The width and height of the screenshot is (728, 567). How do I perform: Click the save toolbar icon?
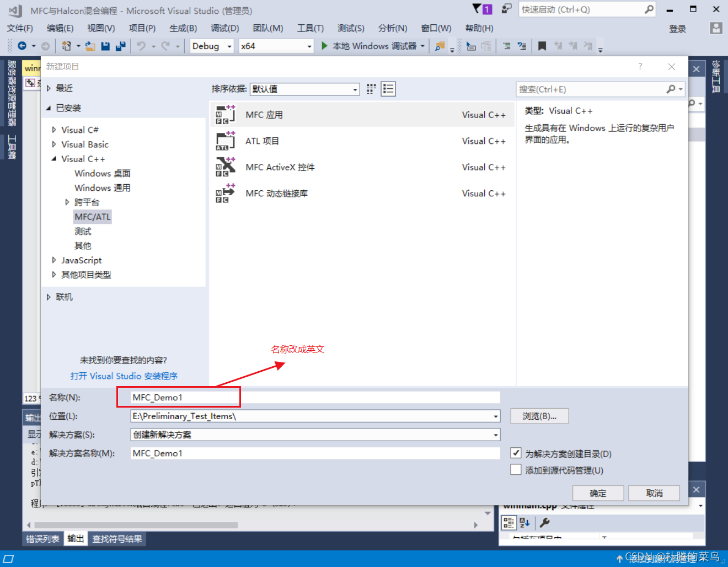tap(105, 46)
